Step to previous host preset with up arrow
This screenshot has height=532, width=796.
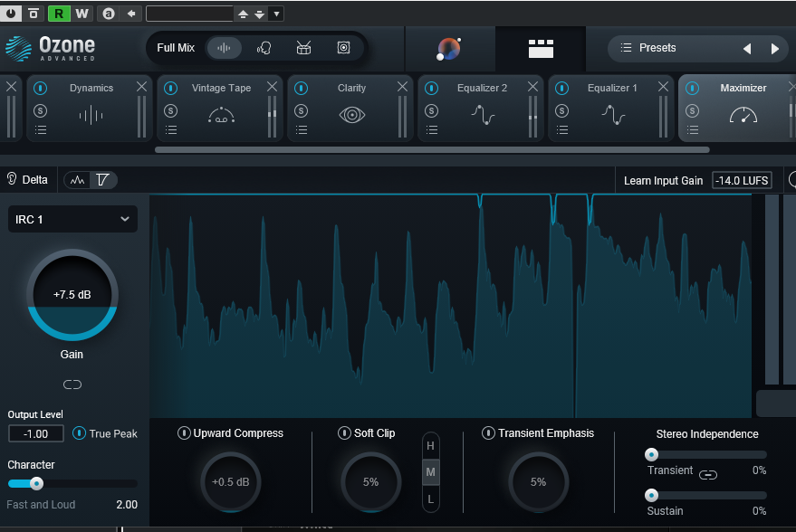(x=244, y=14)
